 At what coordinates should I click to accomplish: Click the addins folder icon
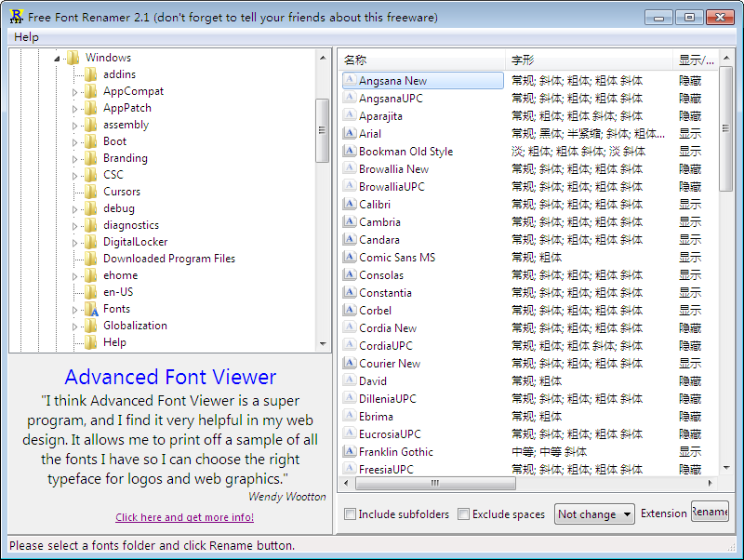[90, 74]
